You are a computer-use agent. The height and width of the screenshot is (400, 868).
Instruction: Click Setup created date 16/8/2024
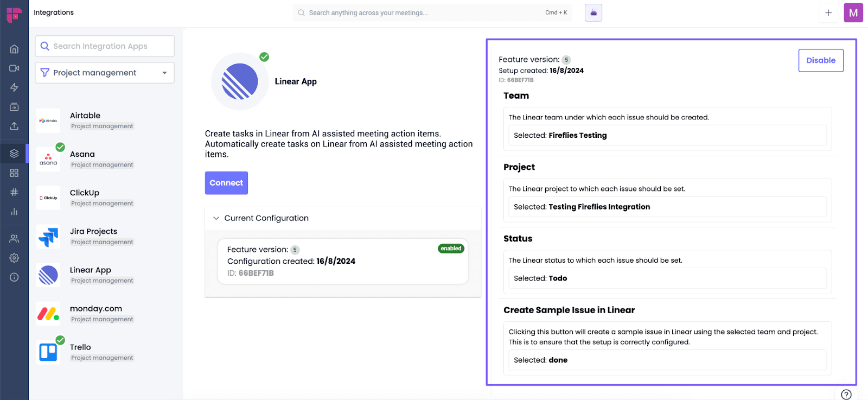pyautogui.click(x=566, y=71)
